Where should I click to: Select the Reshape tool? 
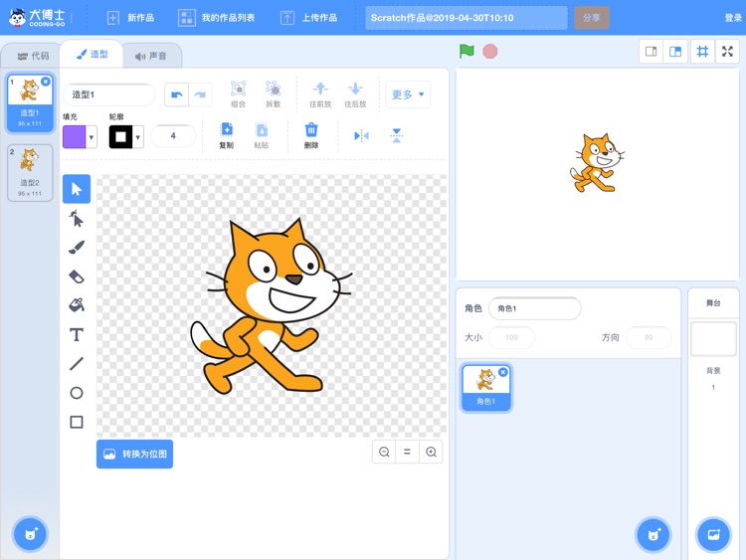click(77, 219)
